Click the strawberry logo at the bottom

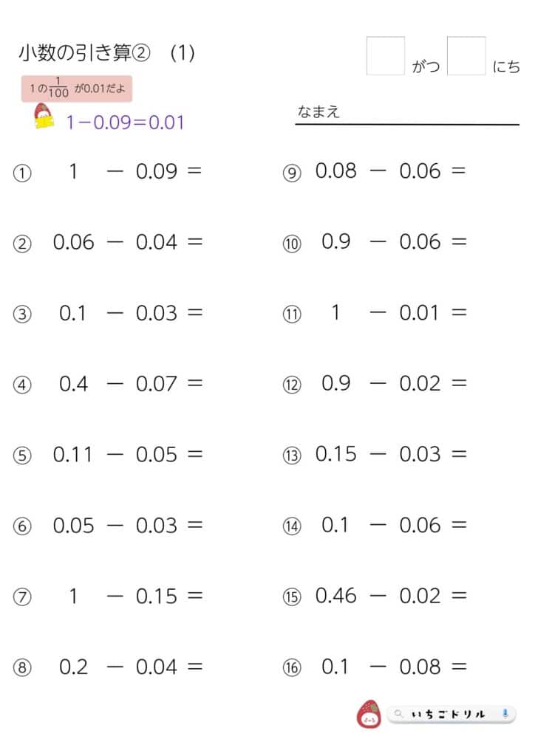click(369, 713)
